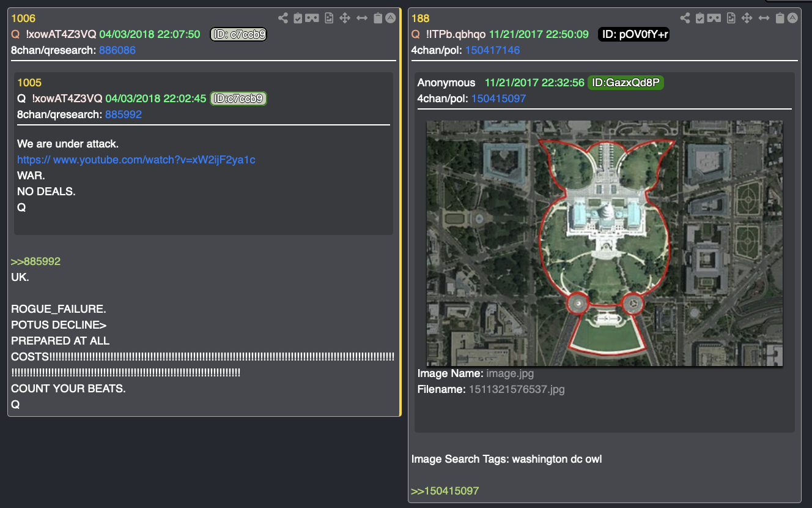Click the 04/03/2018 22:02:45 timestamp

coord(156,98)
